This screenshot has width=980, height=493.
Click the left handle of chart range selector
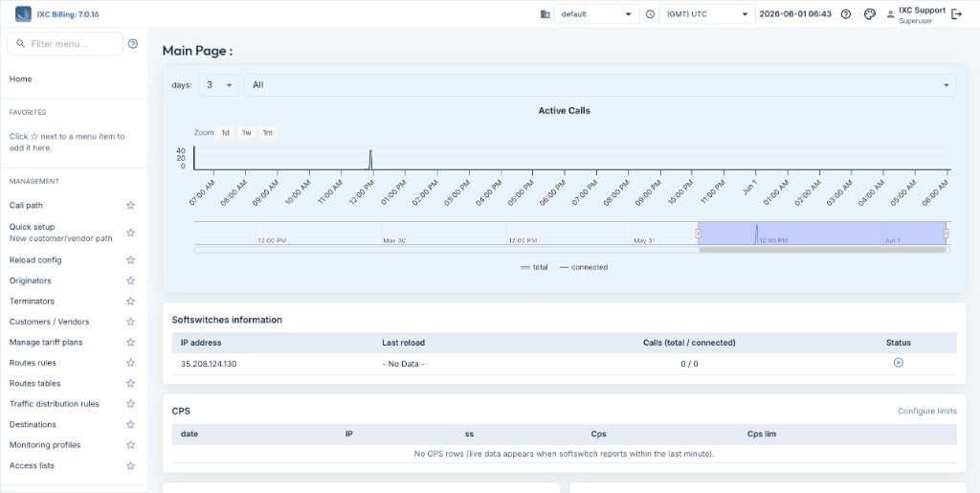coord(698,233)
